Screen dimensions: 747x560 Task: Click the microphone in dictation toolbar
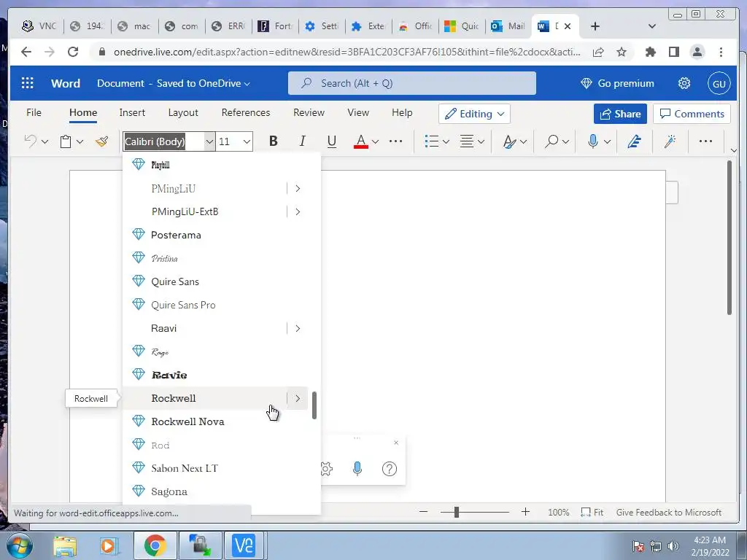(x=357, y=469)
